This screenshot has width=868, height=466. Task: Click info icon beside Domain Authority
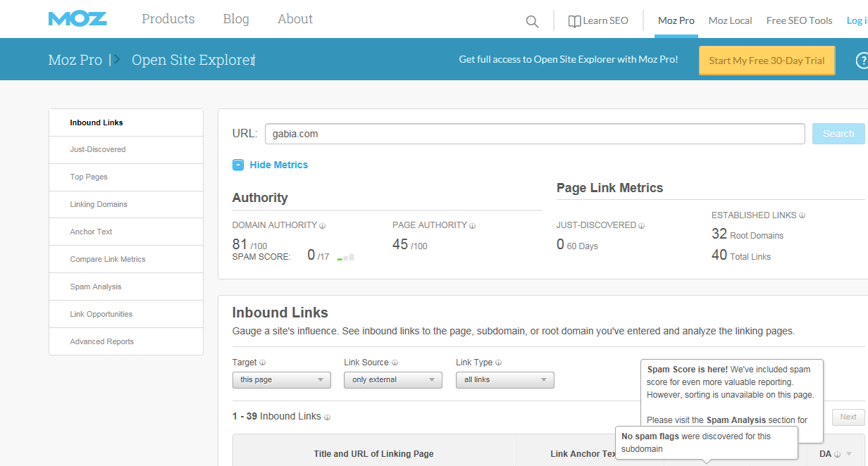pos(323,226)
